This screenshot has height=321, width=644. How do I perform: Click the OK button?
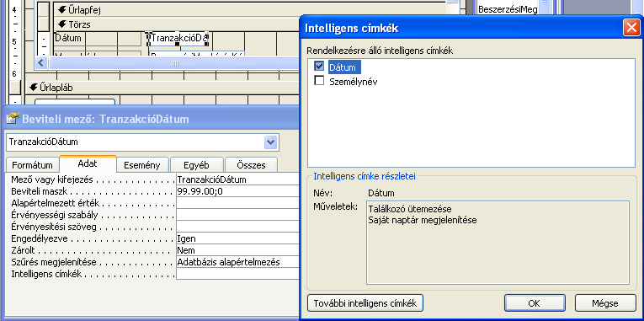pos(535,303)
